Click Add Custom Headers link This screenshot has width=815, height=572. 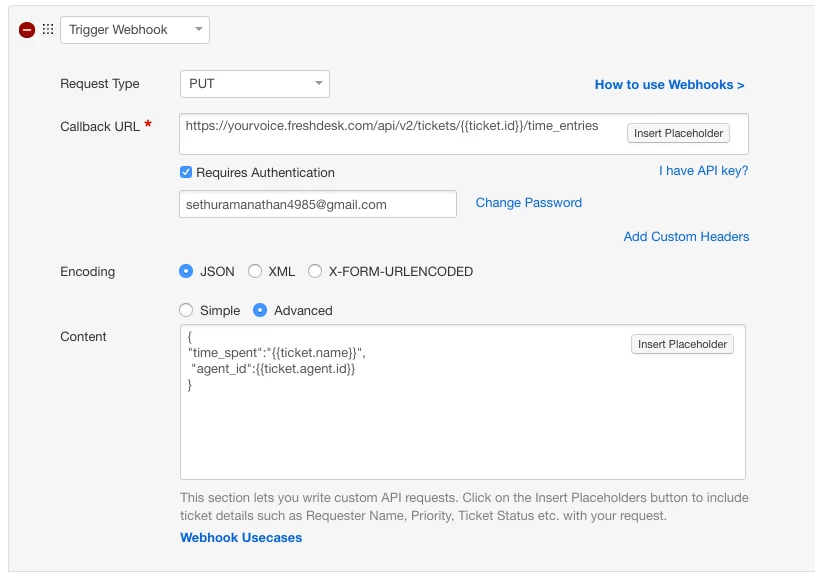[x=686, y=237]
